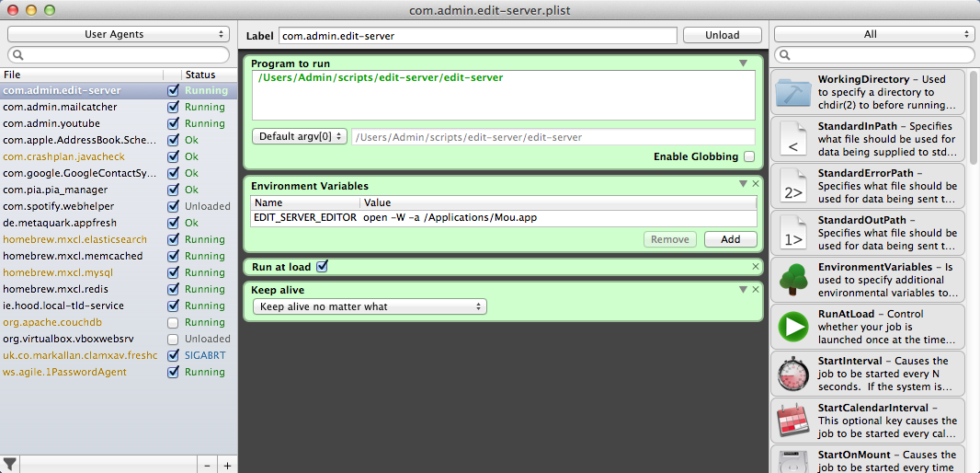Click the argv[0] path text field
Image resolution: width=980 pixels, height=473 pixels.
pos(553,136)
